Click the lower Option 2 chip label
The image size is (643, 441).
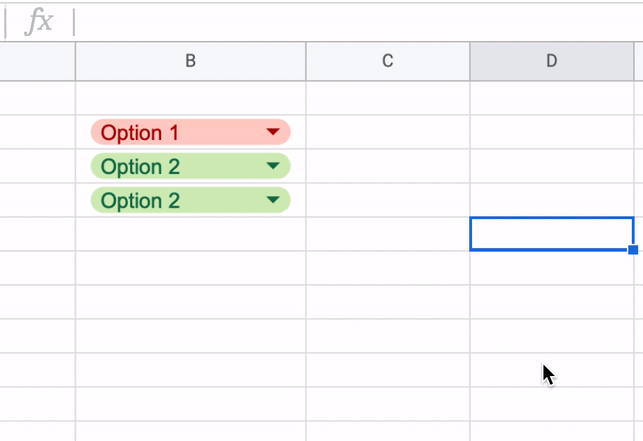tap(140, 200)
